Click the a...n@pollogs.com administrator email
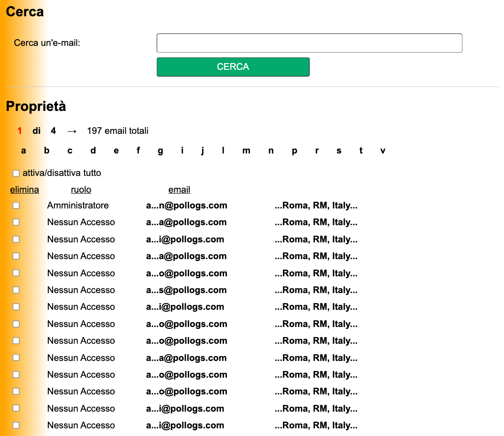 click(187, 205)
